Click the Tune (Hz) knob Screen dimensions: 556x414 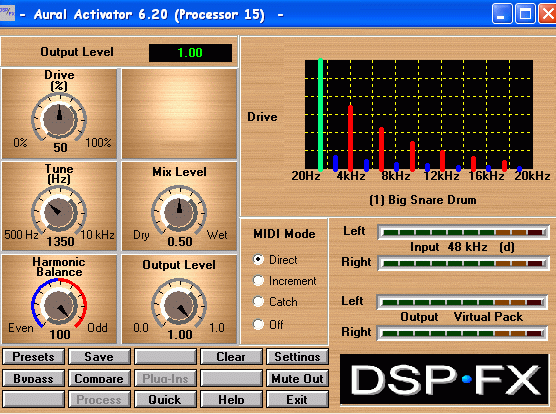coord(59,212)
